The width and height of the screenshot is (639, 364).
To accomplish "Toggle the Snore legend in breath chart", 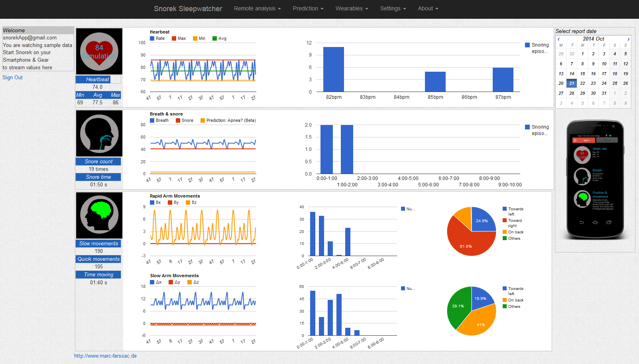I will [x=185, y=120].
